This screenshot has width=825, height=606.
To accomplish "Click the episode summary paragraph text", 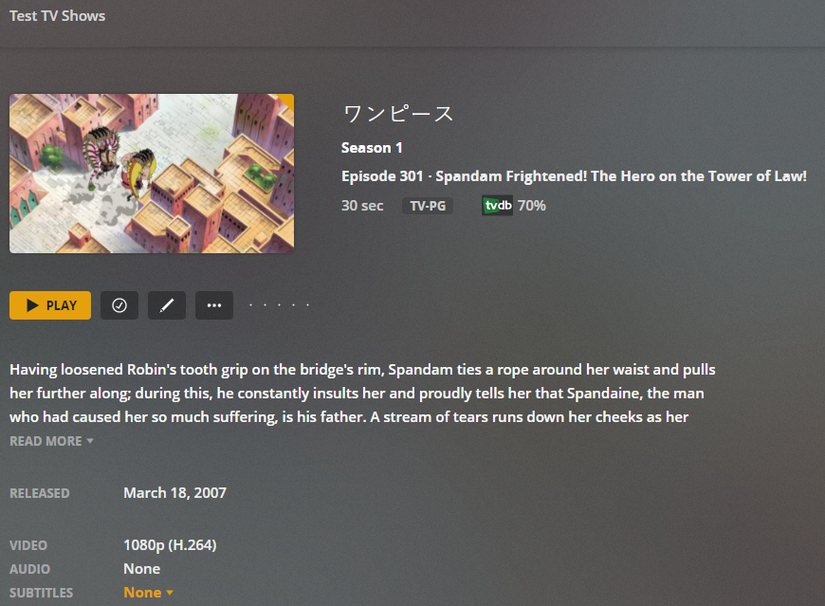I will point(363,393).
